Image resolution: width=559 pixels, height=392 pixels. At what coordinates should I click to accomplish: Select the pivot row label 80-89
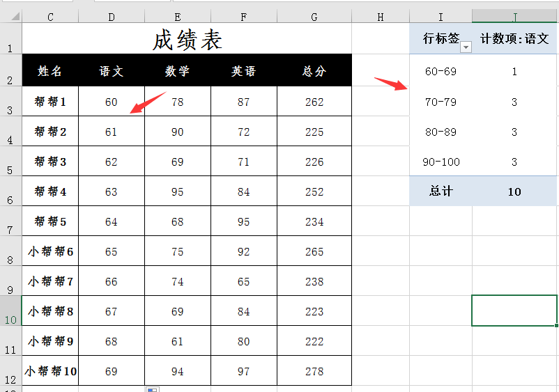coord(441,132)
